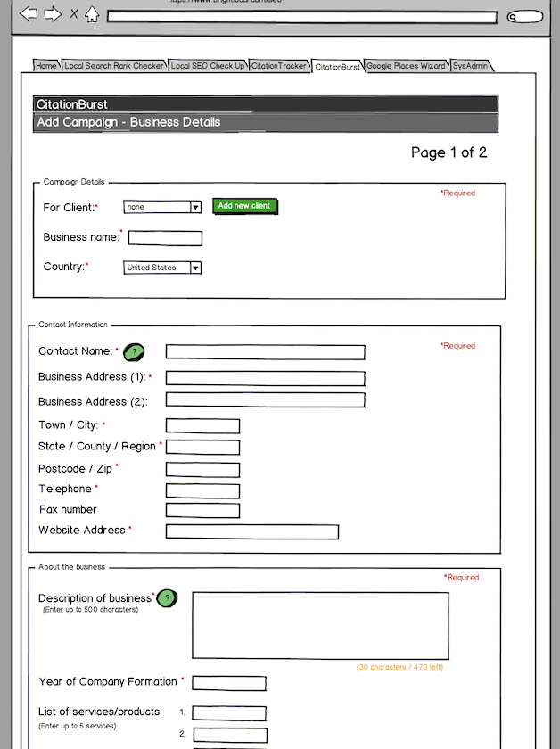Switch to Local SEO Check Up tab
Viewport: 560px width, 749px height.
pos(208,65)
